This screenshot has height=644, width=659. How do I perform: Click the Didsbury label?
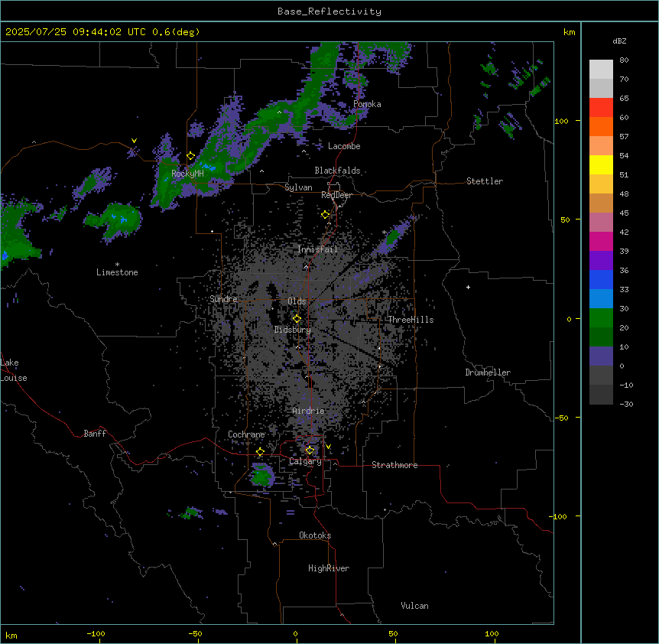tap(292, 330)
